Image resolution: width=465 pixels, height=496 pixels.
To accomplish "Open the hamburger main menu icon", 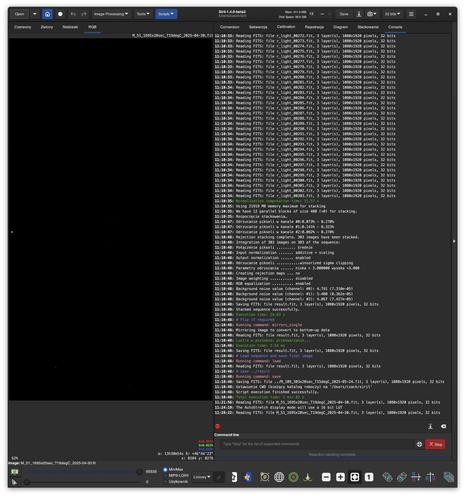I will tap(411, 14).
